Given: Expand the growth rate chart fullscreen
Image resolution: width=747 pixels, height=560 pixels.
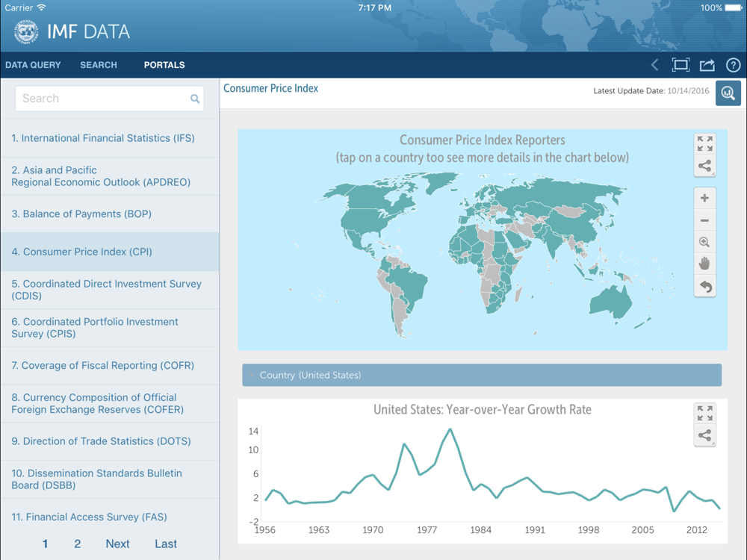Looking at the screenshot, I should click(x=704, y=413).
